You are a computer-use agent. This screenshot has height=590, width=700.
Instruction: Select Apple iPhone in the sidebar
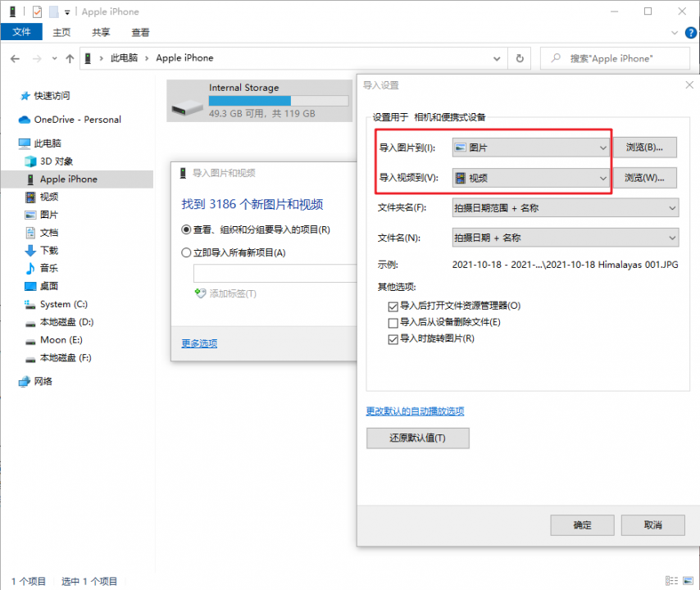[x=77, y=179]
